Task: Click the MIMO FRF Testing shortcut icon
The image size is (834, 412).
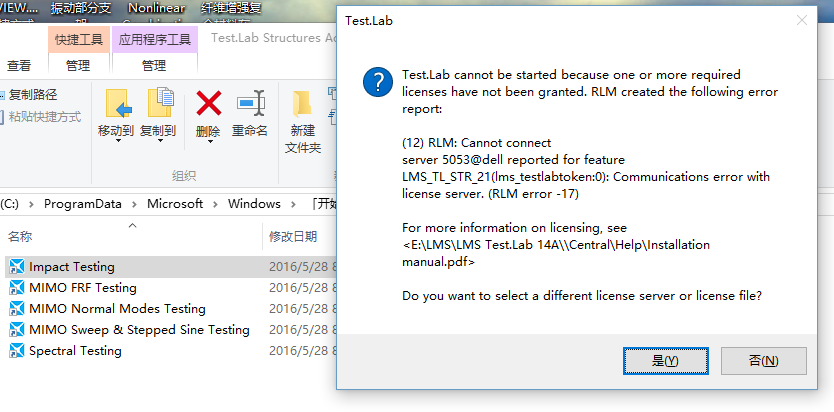Action: (x=16, y=288)
